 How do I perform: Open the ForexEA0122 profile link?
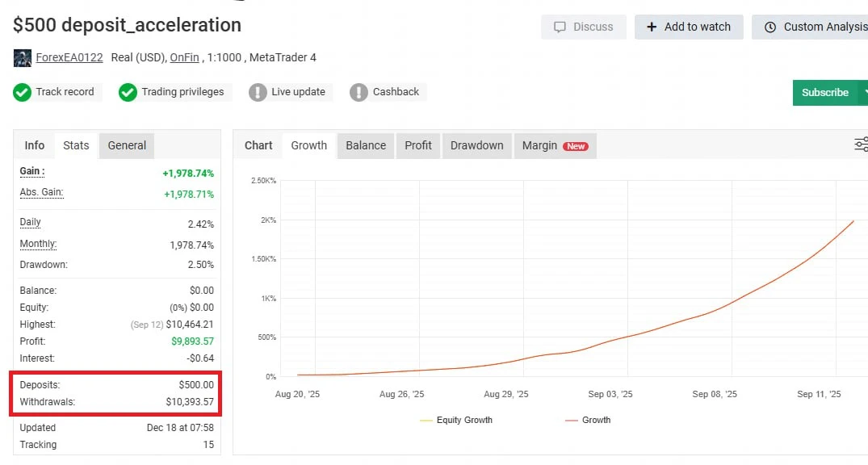coord(69,58)
